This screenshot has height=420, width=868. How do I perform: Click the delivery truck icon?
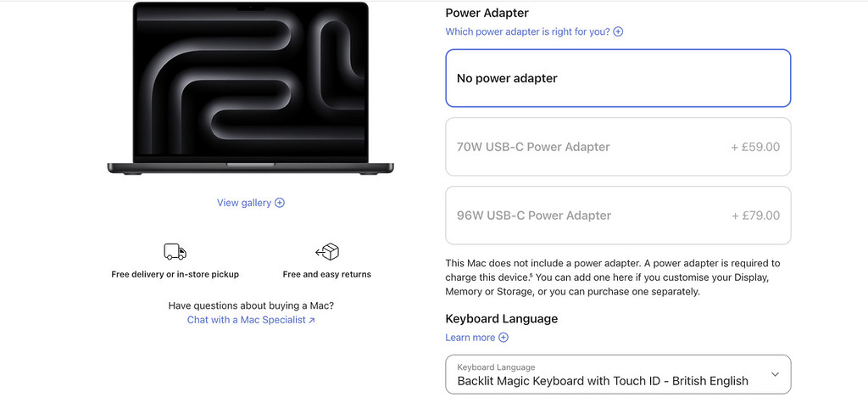[x=175, y=251]
